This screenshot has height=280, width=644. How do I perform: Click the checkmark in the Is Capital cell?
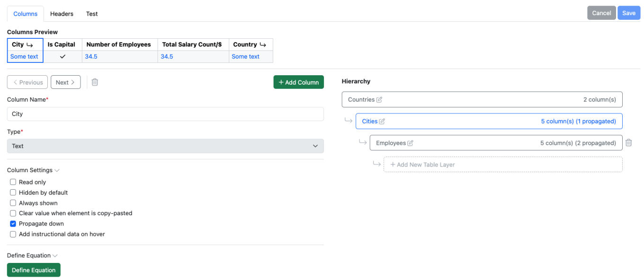(x=63, y=57)
